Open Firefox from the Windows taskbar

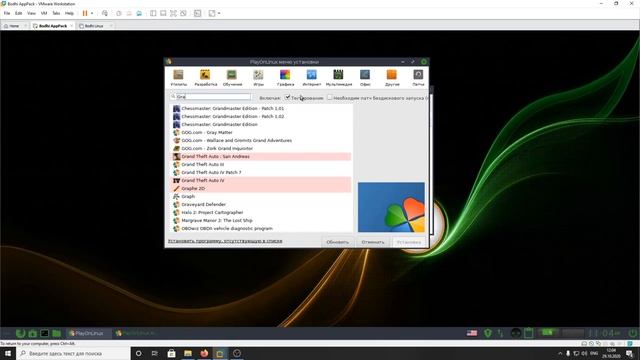point(204,353)
